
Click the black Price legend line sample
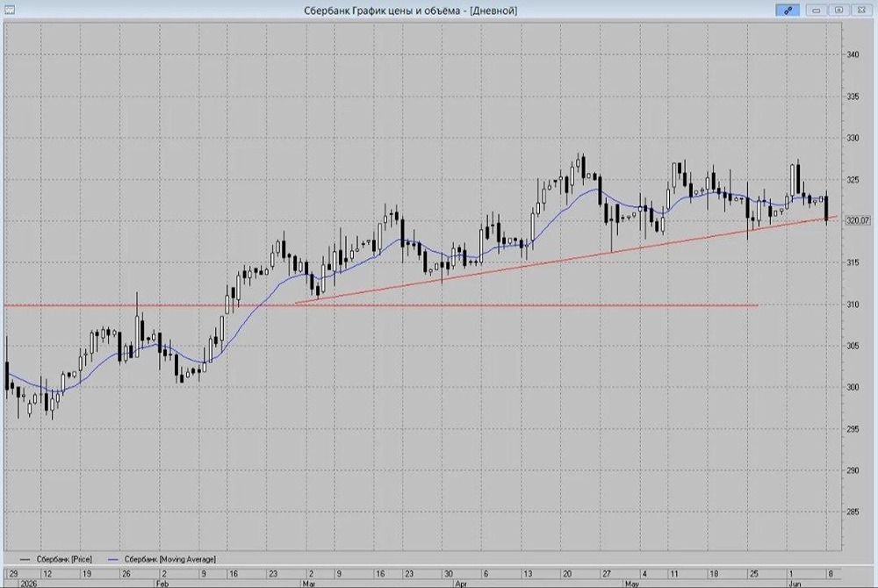pyautogui.click(x=25, y=559)
